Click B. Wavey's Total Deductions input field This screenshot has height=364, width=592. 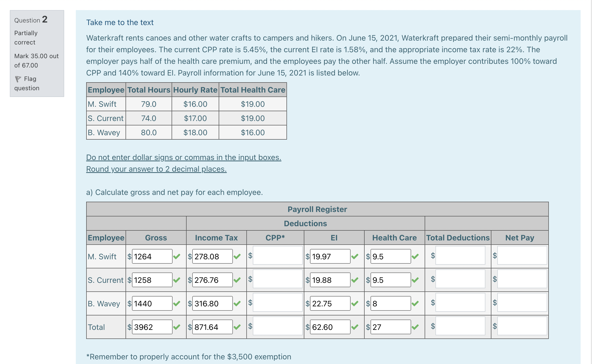point(460,302)
